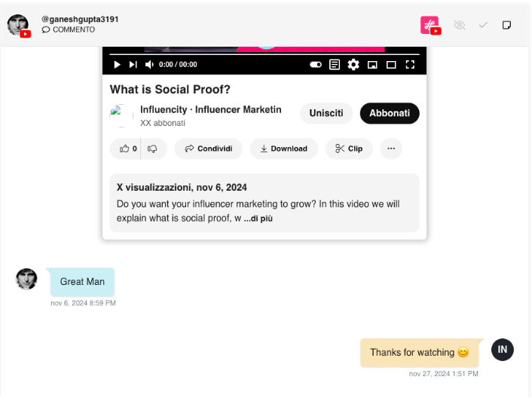
Task: Toggle the autoplay switch in player
Action: (316, 65)
